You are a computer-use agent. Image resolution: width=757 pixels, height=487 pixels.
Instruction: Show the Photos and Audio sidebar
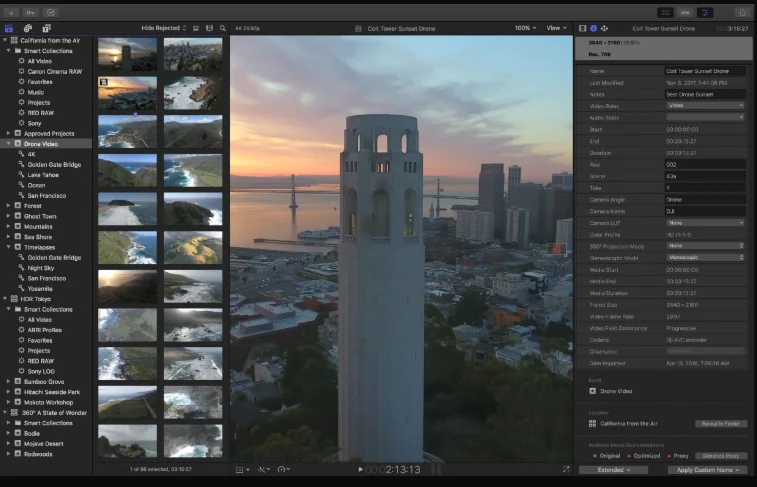[28, 28]
